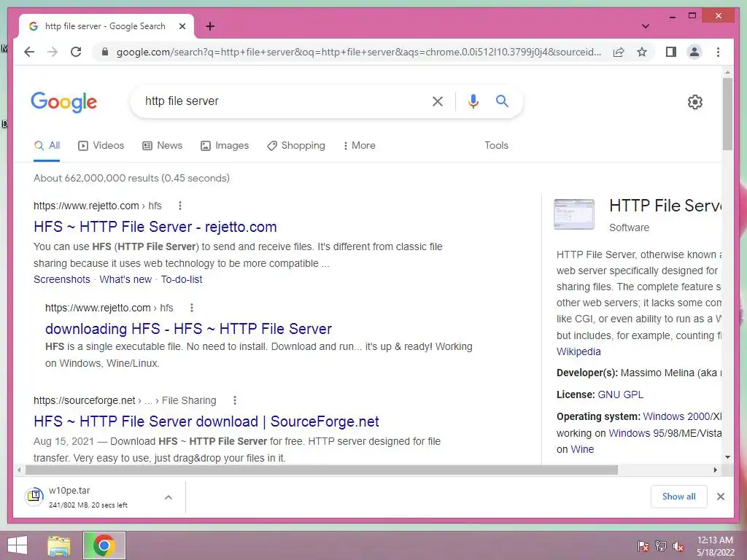Click the horizontal scrollbar thumb
747x560 pixels.
[322, 470]
